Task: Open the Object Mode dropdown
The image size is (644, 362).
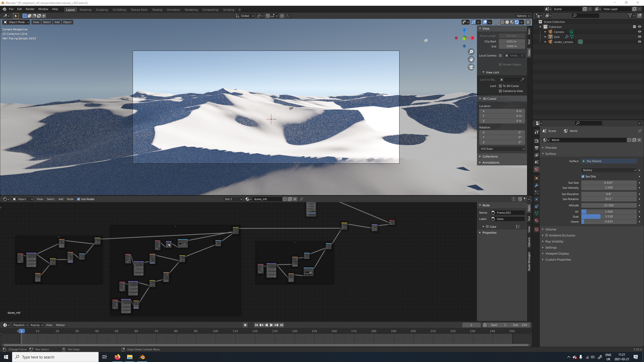Action: coord(16,22)
